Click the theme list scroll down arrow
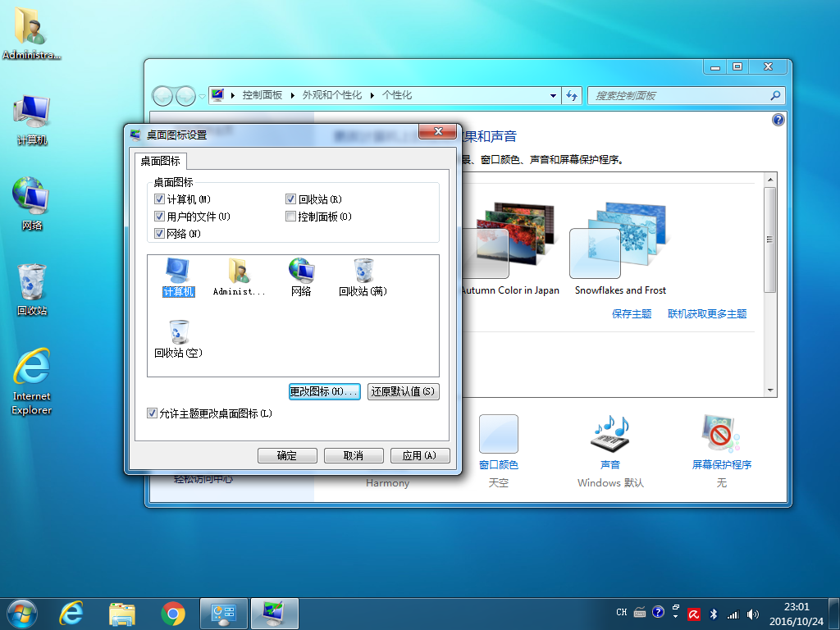The width and height of the screenshot is (840, 630). [769, 390]
